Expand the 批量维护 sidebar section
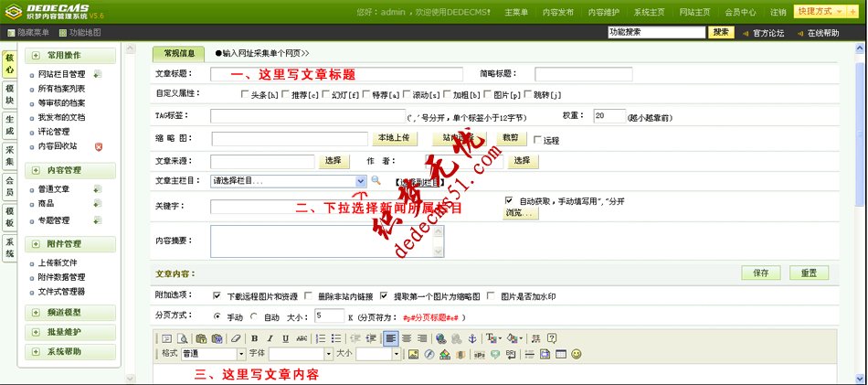This screenshot has width=868, height=385. pyautogui.click(x=70, y=332)
